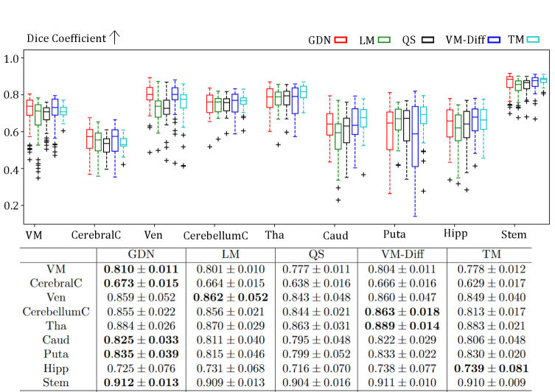The height and width of the screenshot is (392, 555).
Task: Click the Caud x-axis label
Action: pos(335,236)
